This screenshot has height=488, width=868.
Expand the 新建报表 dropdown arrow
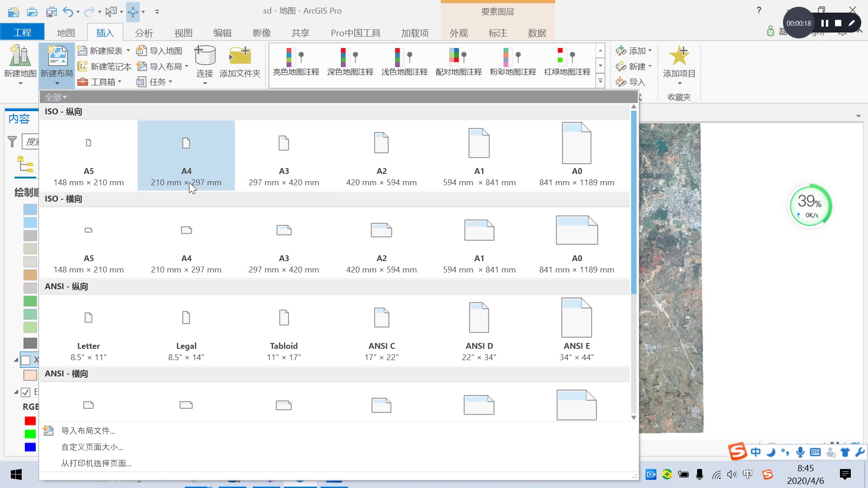coord(128,50)
